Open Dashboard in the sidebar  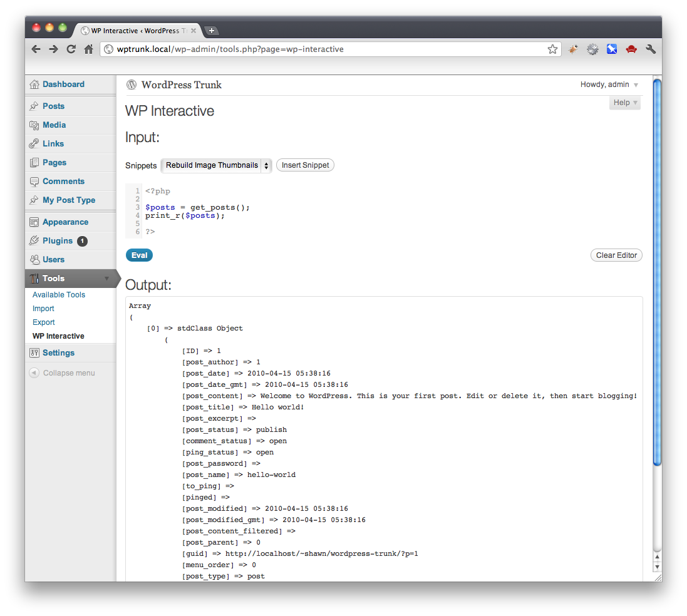pyautogui.click(x=63, y=84)
